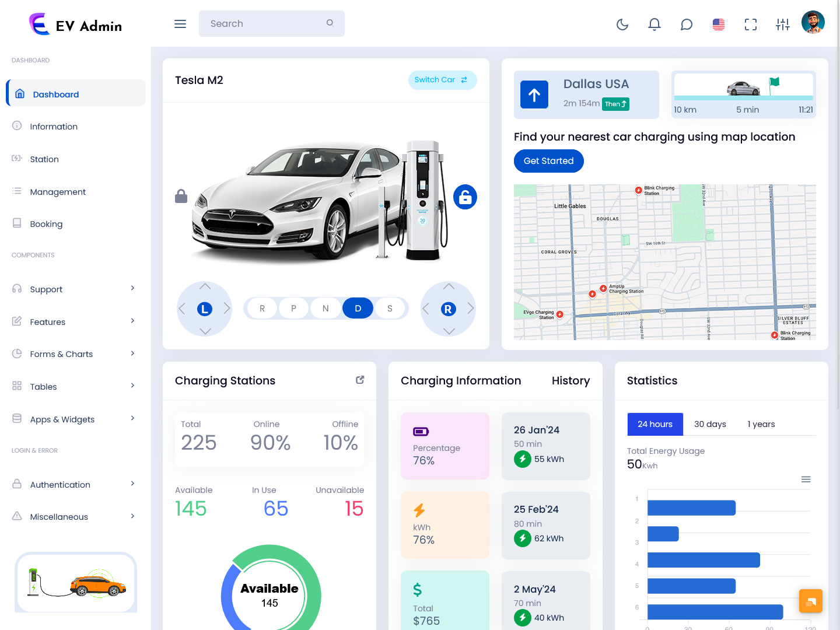Screen dimensions: 840x630
Task: Click the search magnifier icon
Action: pos(330,23)
